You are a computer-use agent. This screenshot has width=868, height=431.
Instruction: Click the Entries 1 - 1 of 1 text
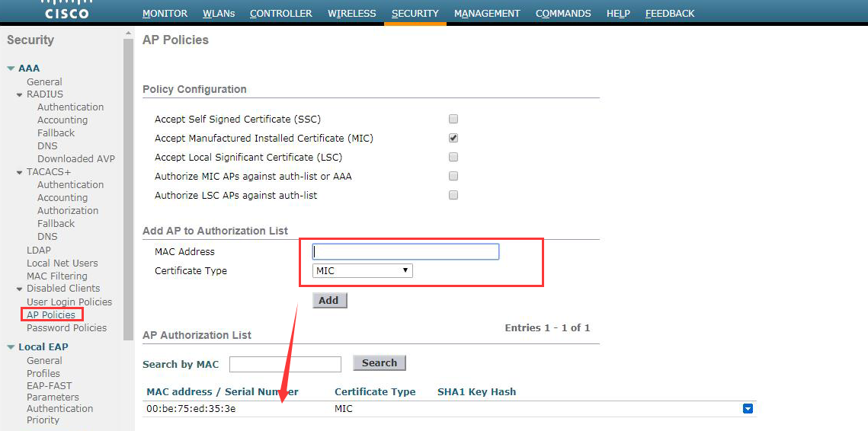547,328
